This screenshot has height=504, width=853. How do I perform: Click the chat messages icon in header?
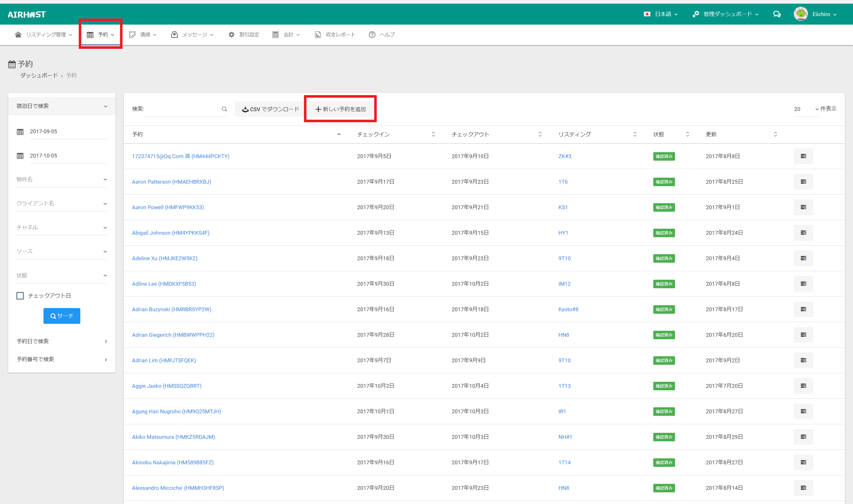click(x=776, y=14)
